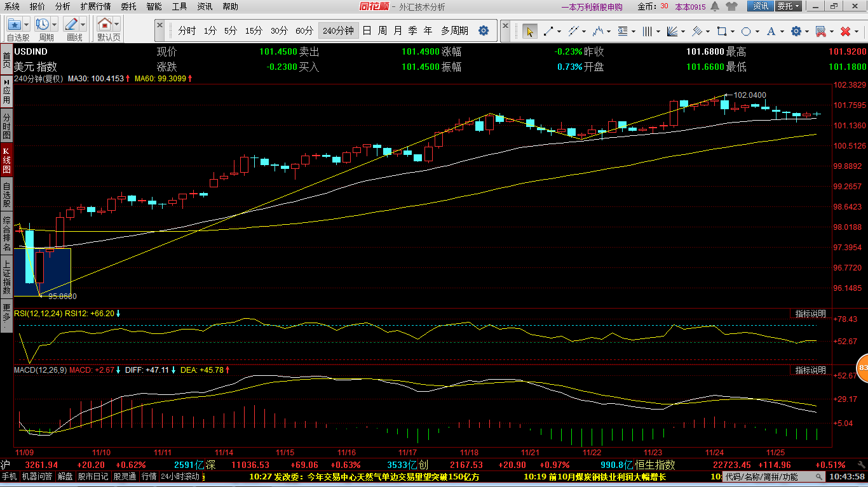Select the ellipse shape tool
The image size is (868, 487).
pyautogui.click(x=747, y=31)
